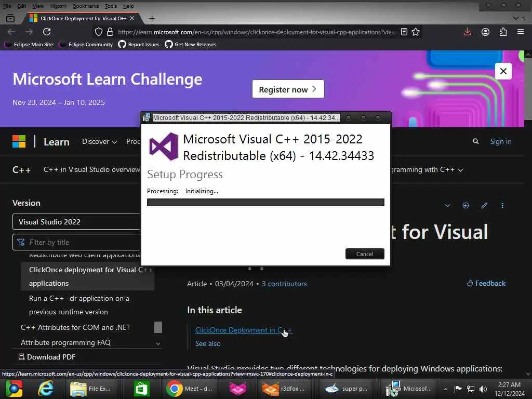The height and width of the screenshot is (399, 532).
Task: Open the History menu
Action: (x=58, y=6)
